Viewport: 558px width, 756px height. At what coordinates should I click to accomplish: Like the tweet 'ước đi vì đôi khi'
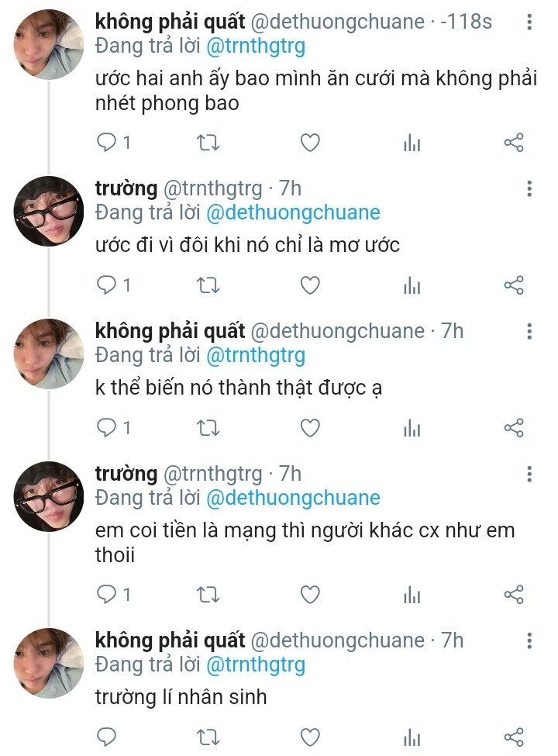click(310, 285)
